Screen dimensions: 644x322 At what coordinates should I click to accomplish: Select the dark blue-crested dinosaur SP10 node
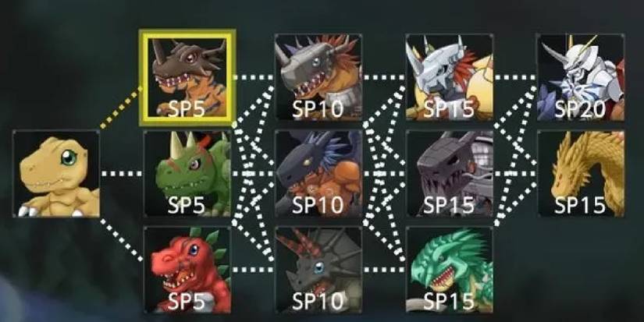tap(318, 174)
